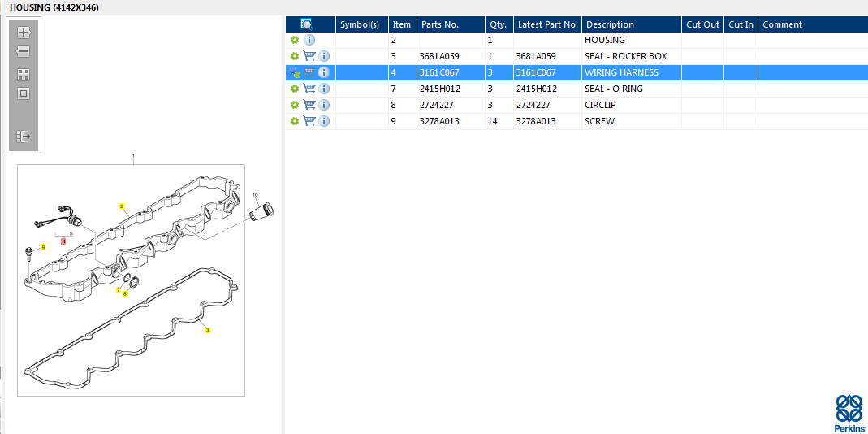The height and width of the screenshot is (434, 868).
Task: Click the Cut In column header
Action: tap(741, 24)
